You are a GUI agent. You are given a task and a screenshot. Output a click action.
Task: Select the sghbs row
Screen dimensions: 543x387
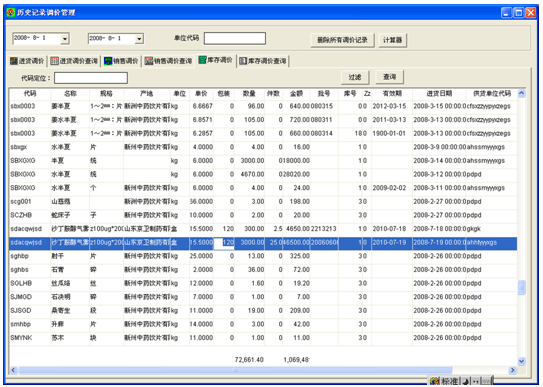[x=263, y=270]
